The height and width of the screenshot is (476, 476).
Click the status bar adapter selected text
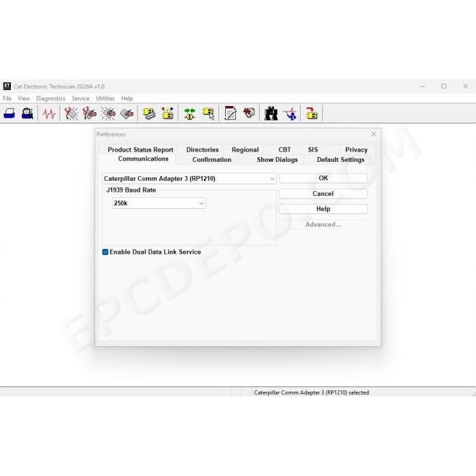click(311, 392)
